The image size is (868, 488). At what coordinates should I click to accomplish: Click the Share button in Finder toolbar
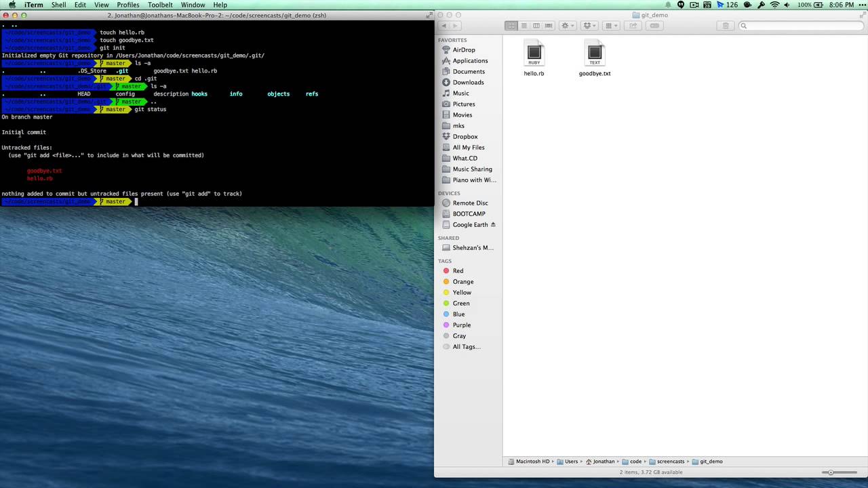click(633, 26)
